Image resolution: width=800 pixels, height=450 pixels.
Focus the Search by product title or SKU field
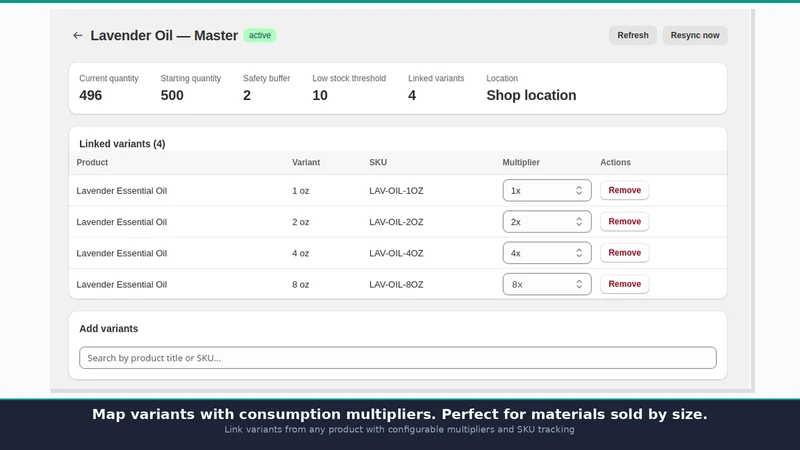(398, 358)
